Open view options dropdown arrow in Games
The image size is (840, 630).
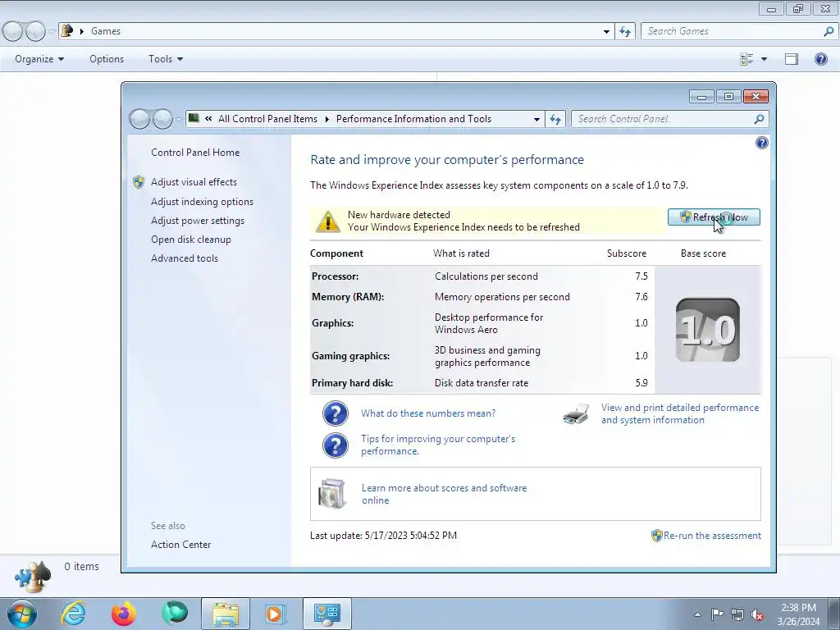tap(764, 59)
